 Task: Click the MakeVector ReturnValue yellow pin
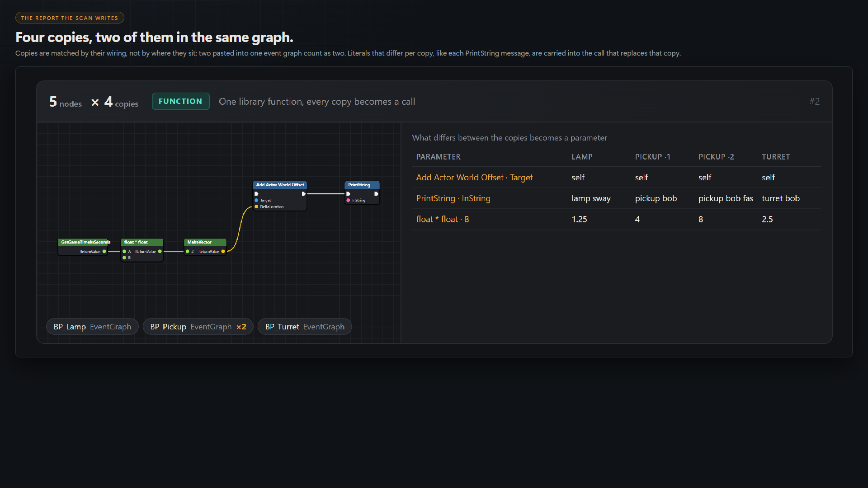pos(223,252)
